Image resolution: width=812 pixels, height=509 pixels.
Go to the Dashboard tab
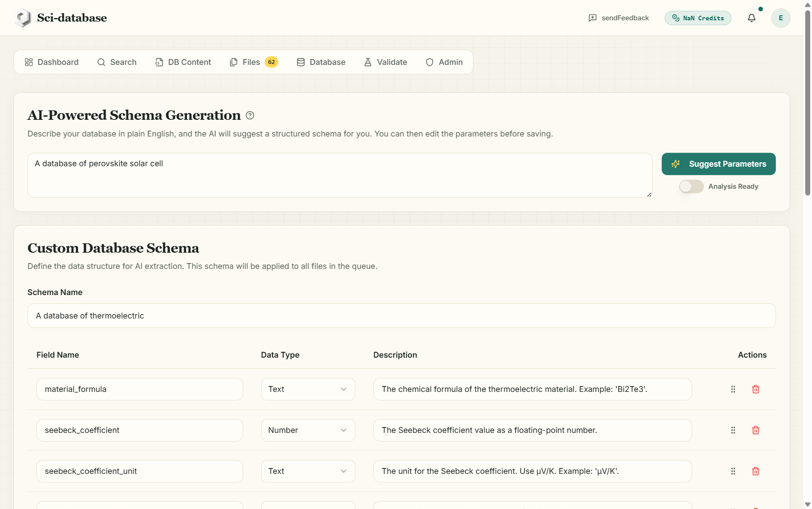coord(52,62)
